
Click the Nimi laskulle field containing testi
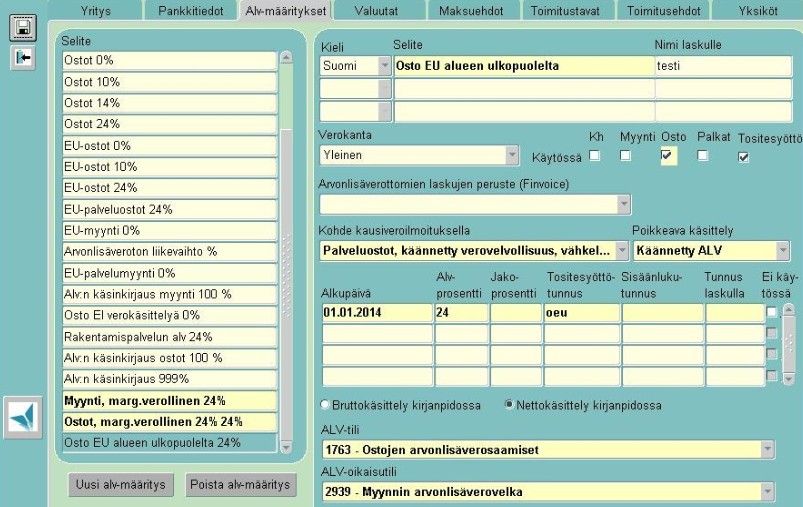[723, 66]
